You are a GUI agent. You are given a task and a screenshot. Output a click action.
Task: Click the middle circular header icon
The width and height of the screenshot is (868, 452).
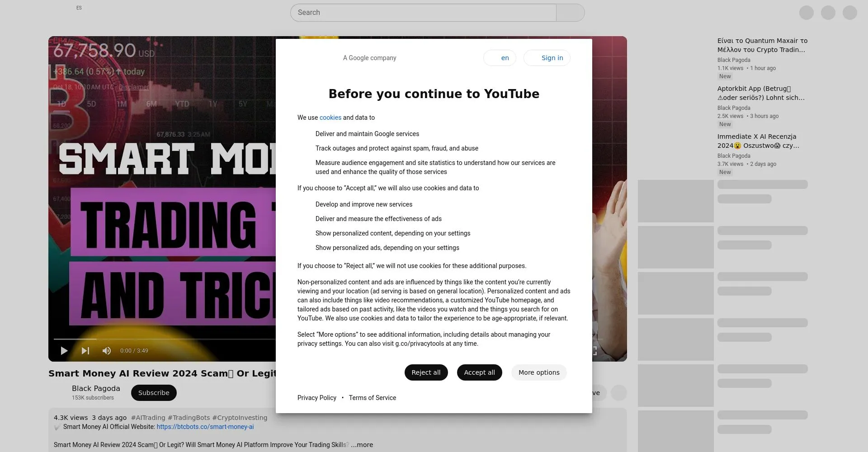point(828,13)
